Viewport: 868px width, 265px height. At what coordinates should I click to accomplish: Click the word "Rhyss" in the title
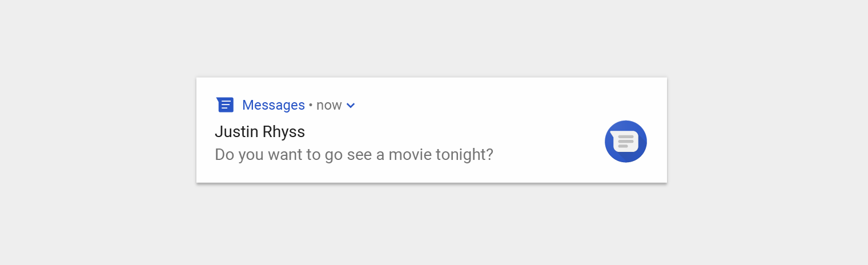click(x=284, y=133)
